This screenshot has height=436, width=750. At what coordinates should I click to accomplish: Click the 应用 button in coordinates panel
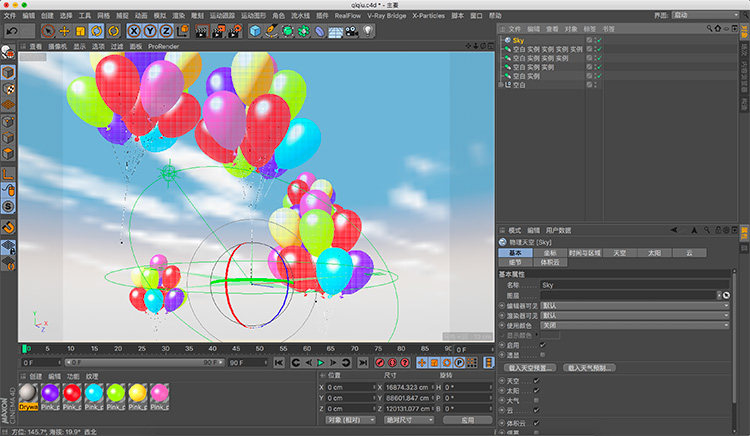[x=467, y=420]
